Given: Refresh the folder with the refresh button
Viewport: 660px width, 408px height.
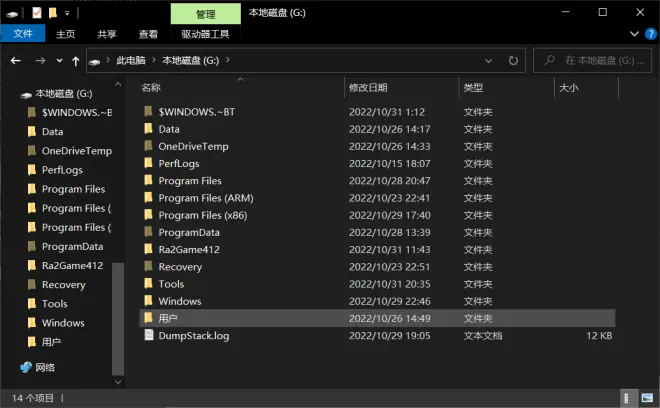Looking at the screenshot, I should coord(513,61).
